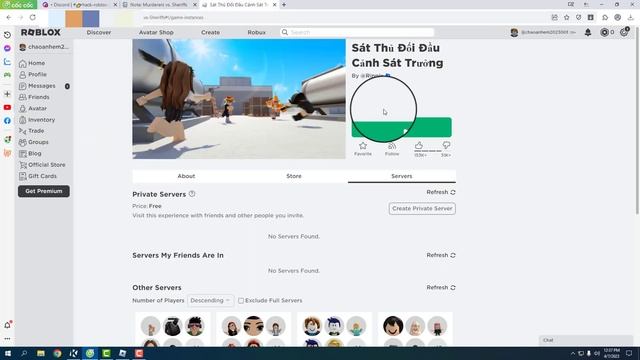Toggle Exclude Full Servers checkbox
Image resolution: width=640 pixels, height=360 pixels.
241,300
